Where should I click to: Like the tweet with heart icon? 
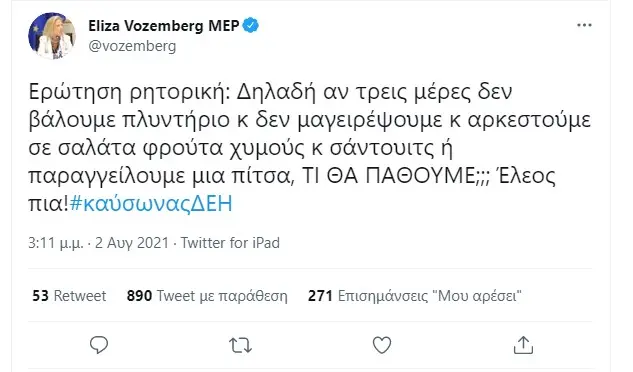coord(381,345)
